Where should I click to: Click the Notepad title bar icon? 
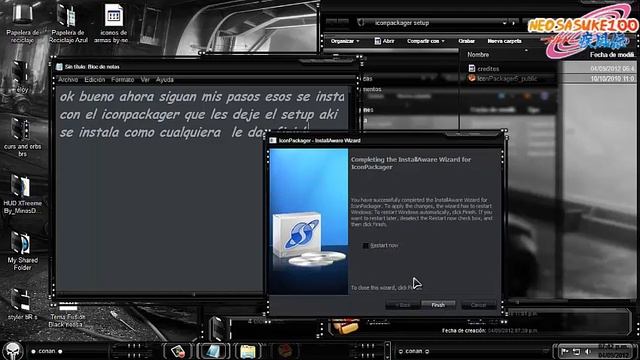point(59,67)
